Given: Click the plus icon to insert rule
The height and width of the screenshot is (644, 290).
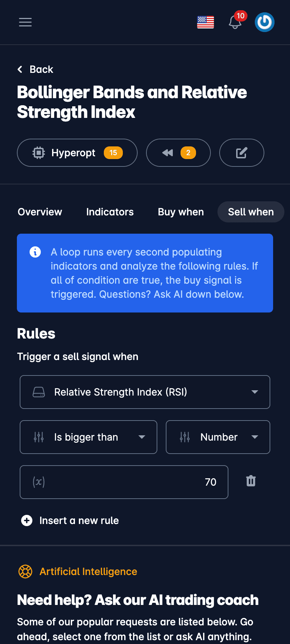Looking at the screenshot, I should tap(27, 520).
